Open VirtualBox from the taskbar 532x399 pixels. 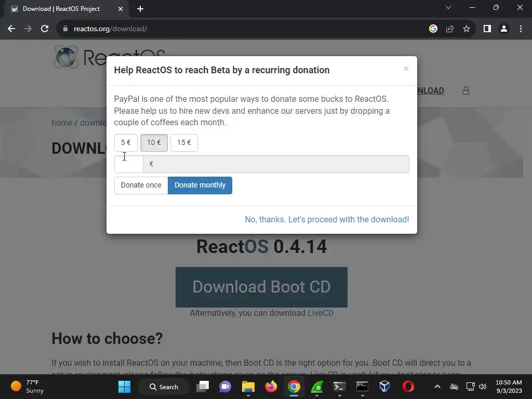(385, 387)
